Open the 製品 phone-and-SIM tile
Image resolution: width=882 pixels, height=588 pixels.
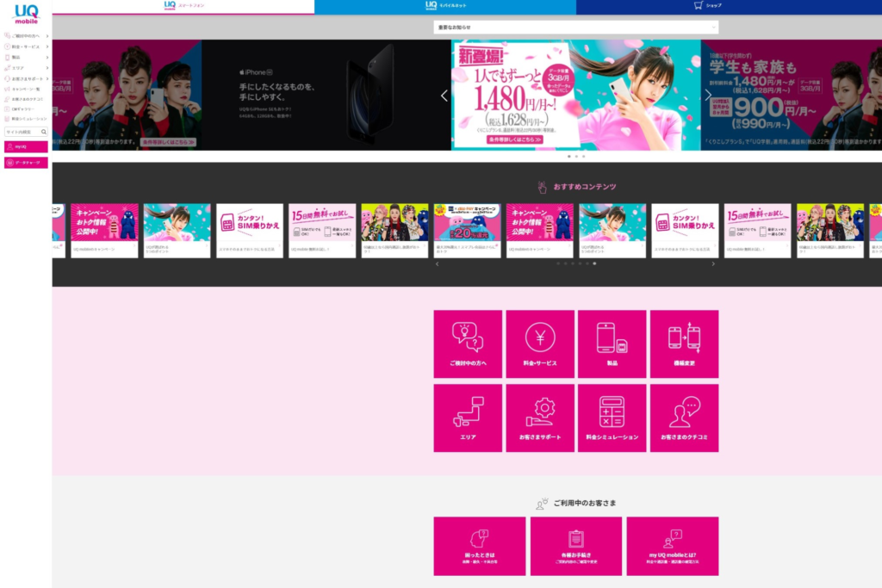point(612,344)
